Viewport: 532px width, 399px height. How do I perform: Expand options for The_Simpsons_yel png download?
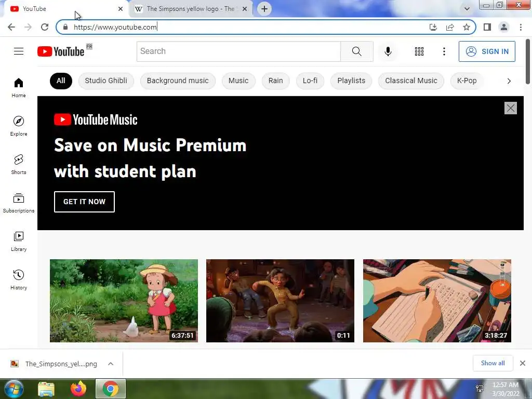click(x=111, y=364)
